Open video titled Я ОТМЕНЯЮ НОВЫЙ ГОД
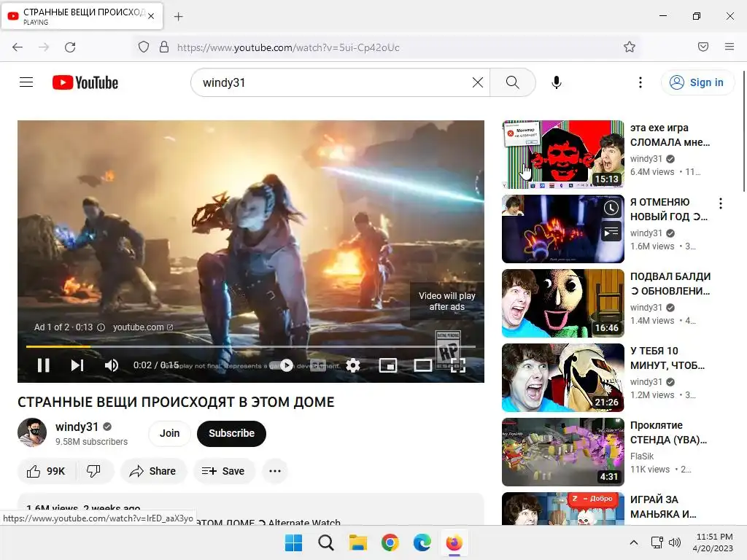The height and width of the screenshot is (560, 747). point(669,209)
